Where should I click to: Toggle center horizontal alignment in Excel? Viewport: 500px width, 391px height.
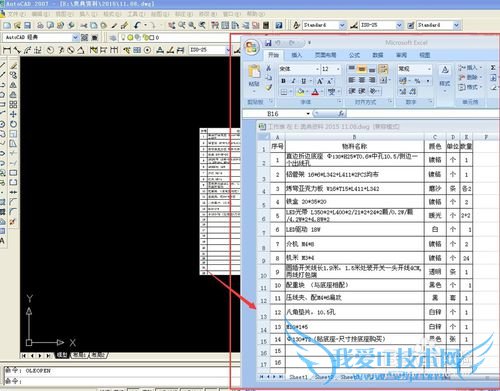coord(362,80)
